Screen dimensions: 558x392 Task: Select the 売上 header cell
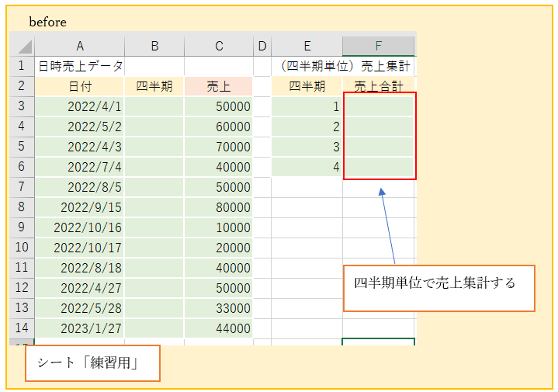pyautogui.click(x=219, y=86)
